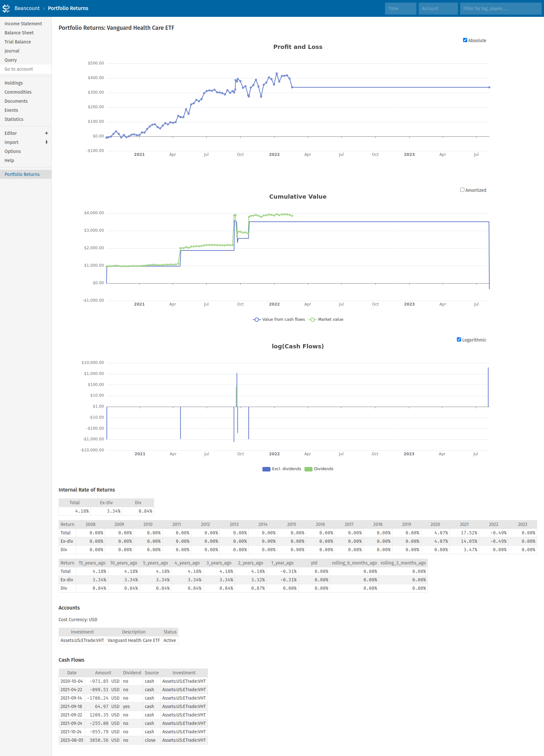Click the Active status cell
Viewport: 544px width, 756px height.
tap(170, 640)
